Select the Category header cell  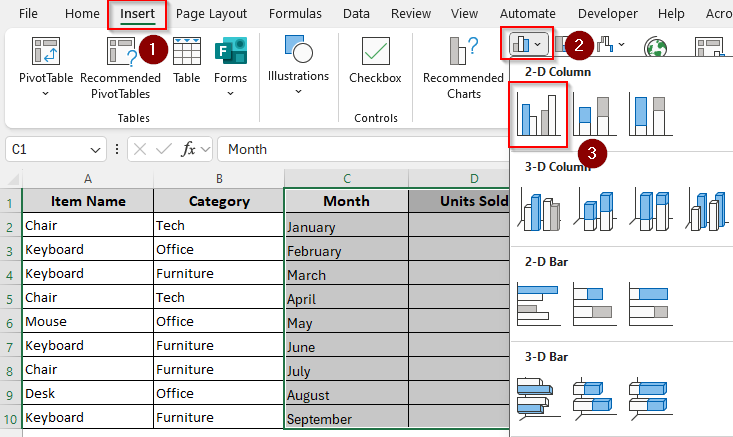coord(218,200)
